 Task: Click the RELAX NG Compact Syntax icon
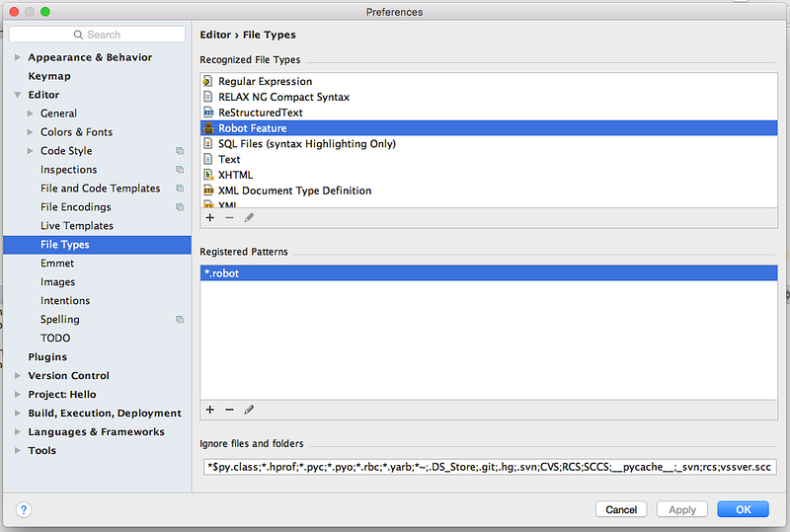207,97
